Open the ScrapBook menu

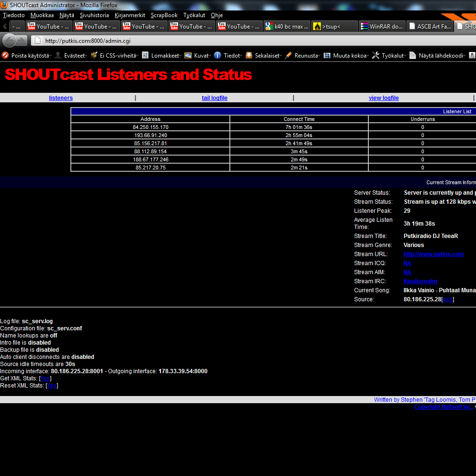[x=164, y=15]
